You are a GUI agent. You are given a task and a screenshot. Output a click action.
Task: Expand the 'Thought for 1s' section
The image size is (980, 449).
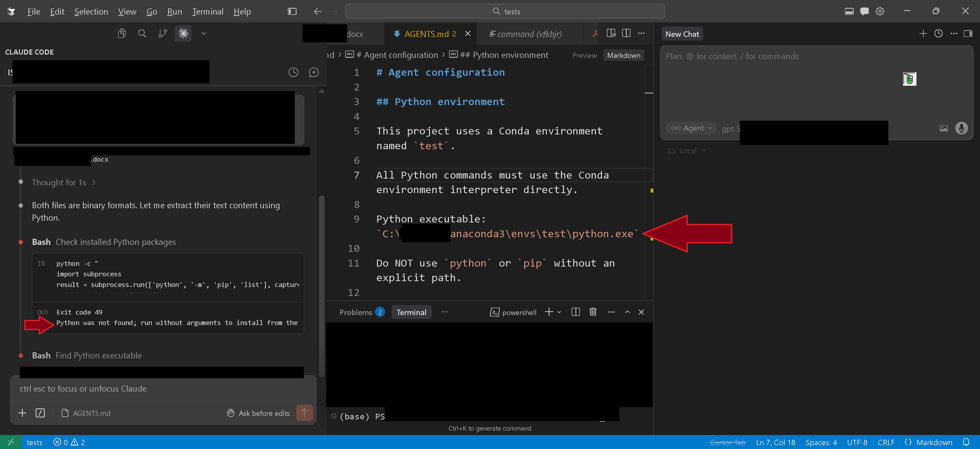coord(64,182)
